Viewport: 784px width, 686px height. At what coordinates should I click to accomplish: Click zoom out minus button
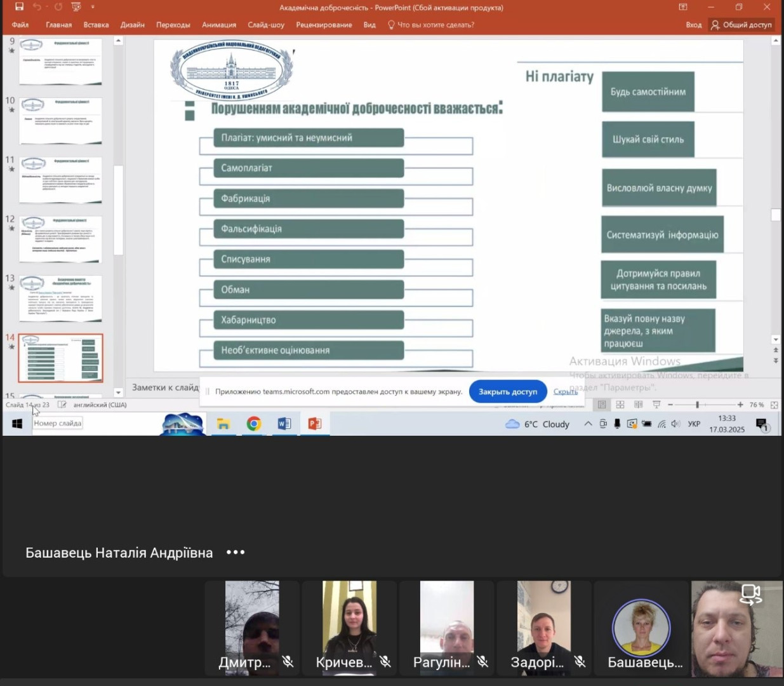(x=670, y=405)
